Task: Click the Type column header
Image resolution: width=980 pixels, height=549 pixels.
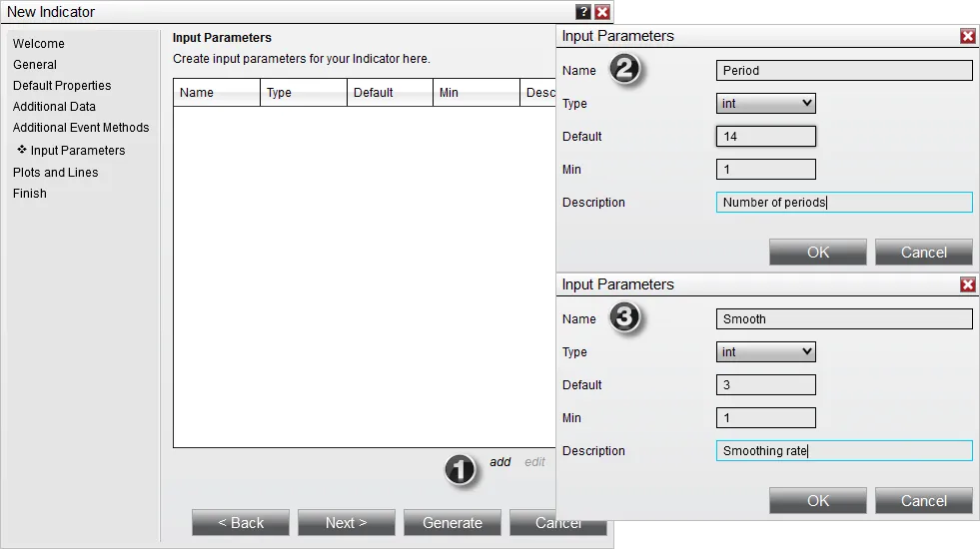Action: tap(303, 93)
